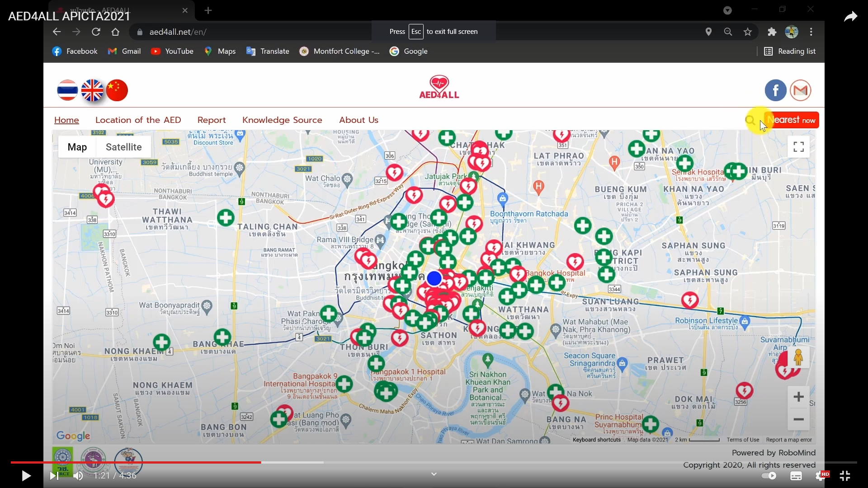Switch site language to Thai flag
This screenshot has width=868, height=488.
click(x=67, y=90)
